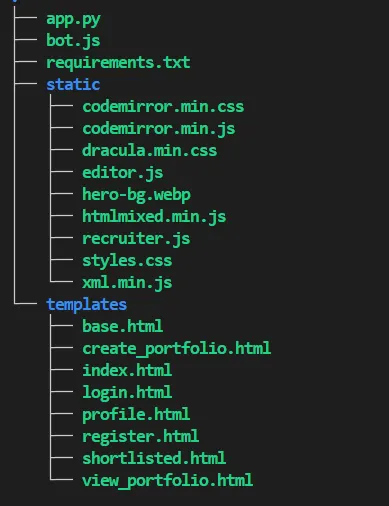
Task: Open recruiter.js script file
Action: click(136, 239)
